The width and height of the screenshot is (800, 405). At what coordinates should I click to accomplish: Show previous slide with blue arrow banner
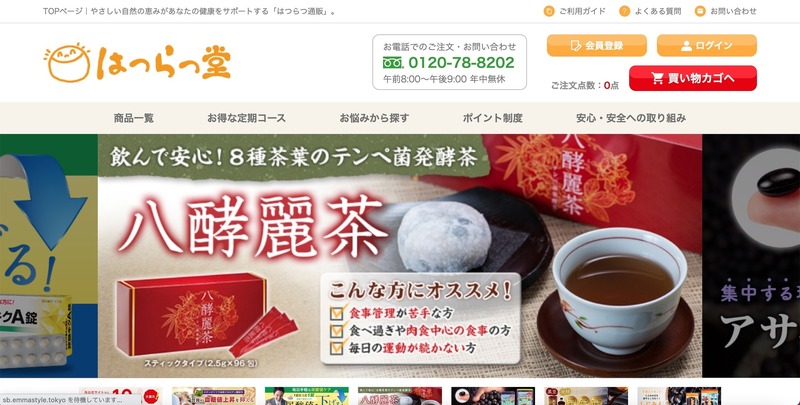[48, 256]
